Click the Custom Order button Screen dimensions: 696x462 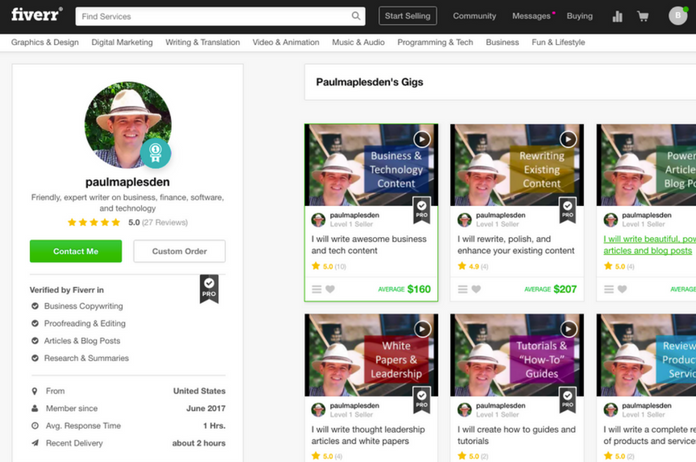pyautogui.click(x=179, y=251)
